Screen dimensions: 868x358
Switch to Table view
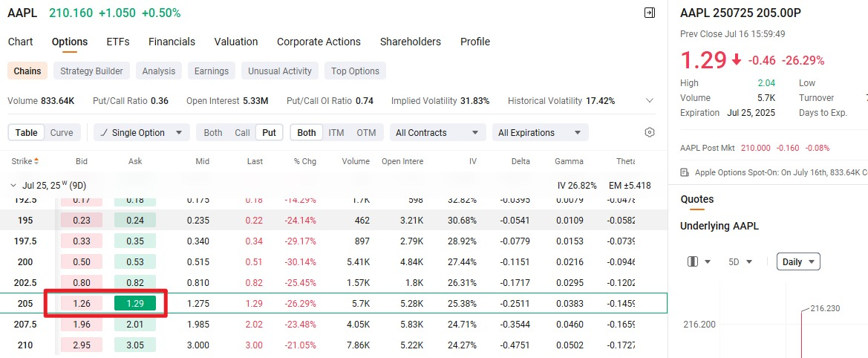(x=27, y=133)
